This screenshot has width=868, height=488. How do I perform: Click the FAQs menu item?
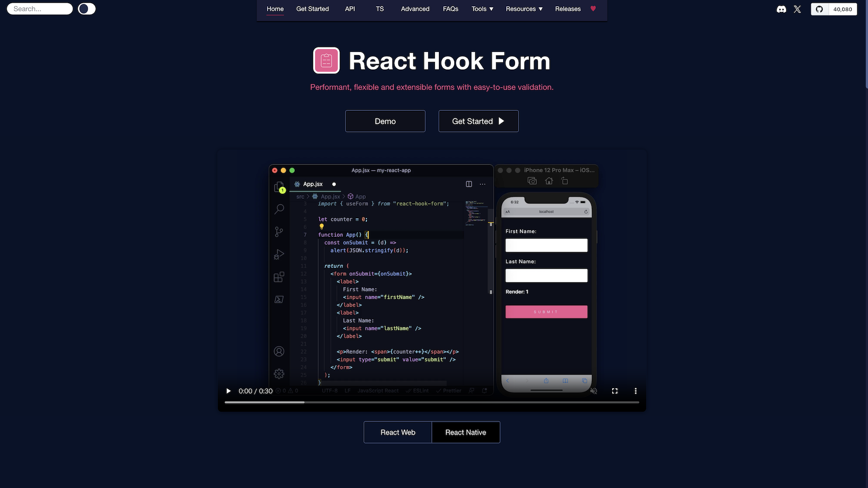450,9
